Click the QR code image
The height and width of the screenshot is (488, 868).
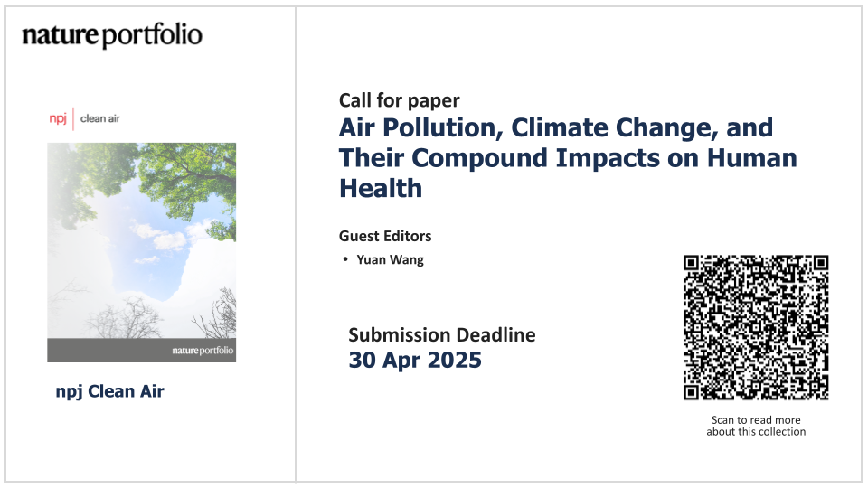756,327
